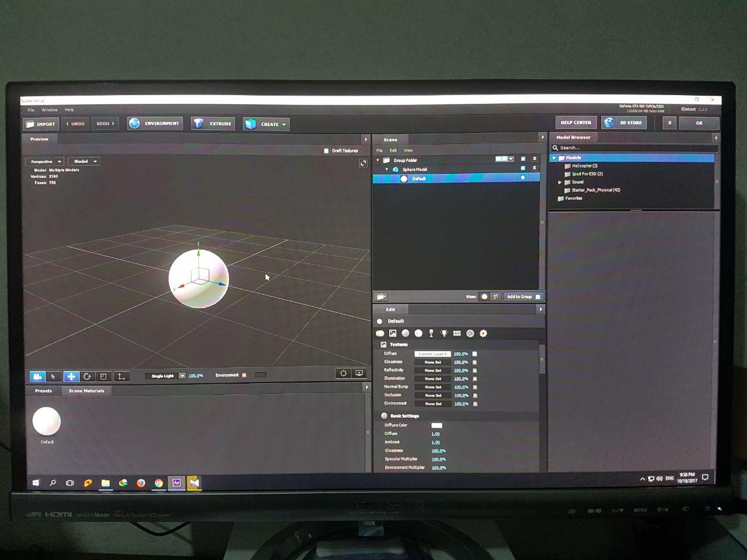
Task: Select the camera orbit tool in viewport toolbar
Action: (x=37, y=376)
